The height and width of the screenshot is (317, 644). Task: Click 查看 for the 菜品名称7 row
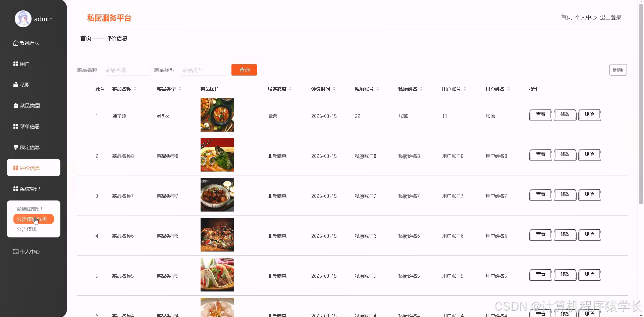click(541, 195)
